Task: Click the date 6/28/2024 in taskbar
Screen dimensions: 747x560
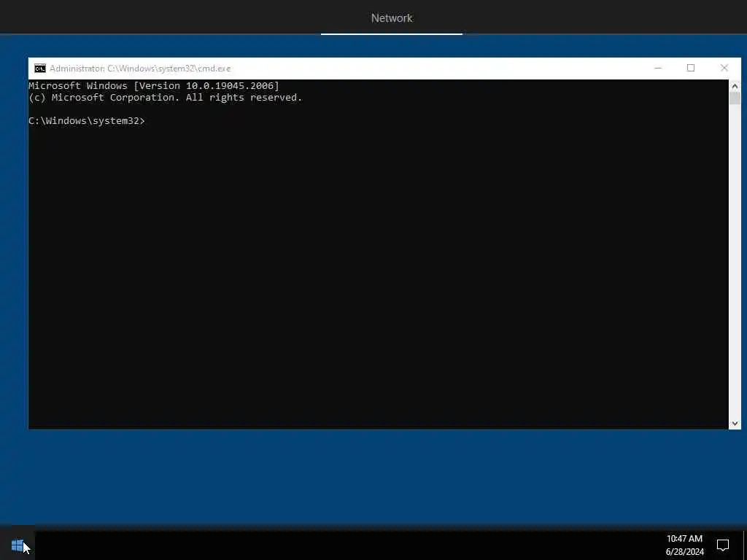Action: [x=684, y=552]
